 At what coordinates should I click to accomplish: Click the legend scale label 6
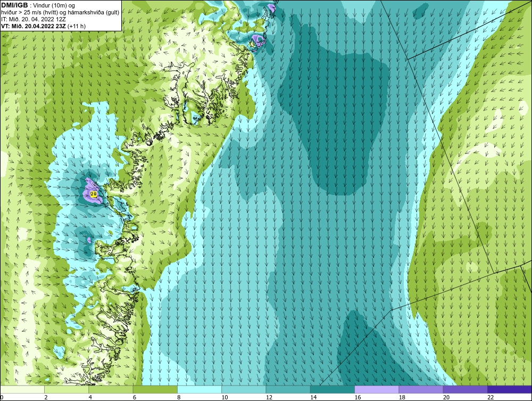(x=135, y=398)
